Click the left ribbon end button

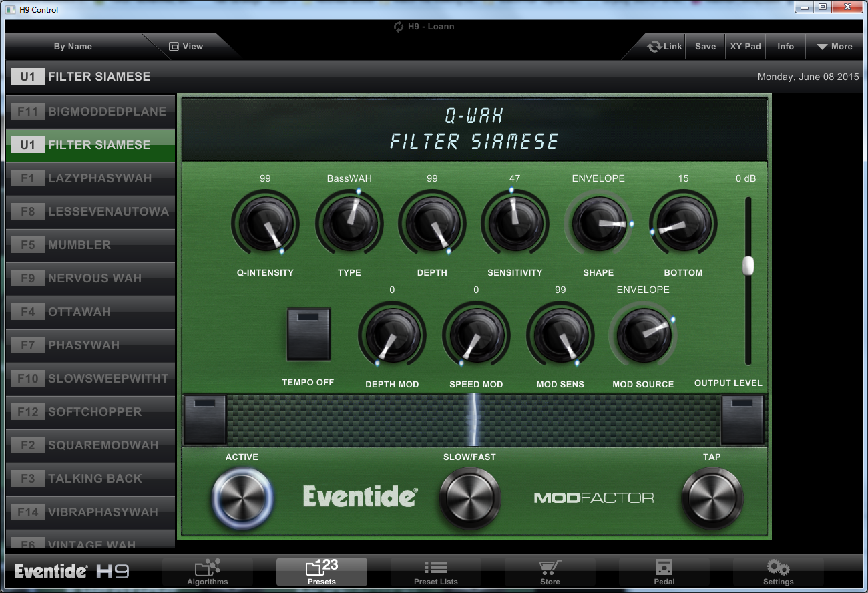(x=206, y=420)
